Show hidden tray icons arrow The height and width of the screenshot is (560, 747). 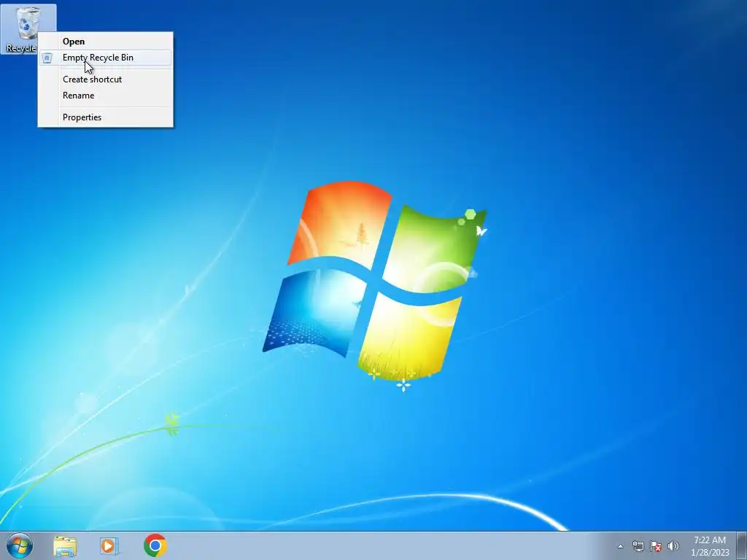point(620,546)
